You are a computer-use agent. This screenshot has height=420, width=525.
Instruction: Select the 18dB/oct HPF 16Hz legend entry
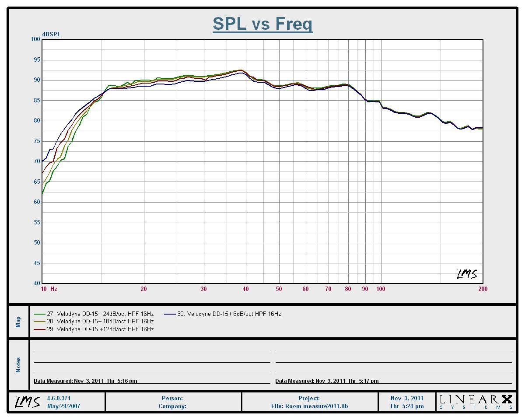[100, 322]
